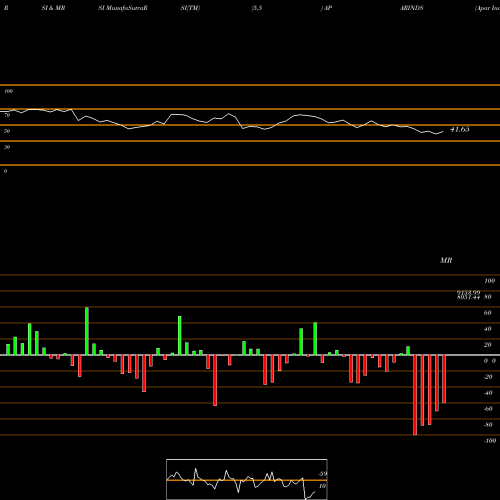The image size is (500, 500).
Task: Click the SI & MR header text
Action: [x=53, y=8]
